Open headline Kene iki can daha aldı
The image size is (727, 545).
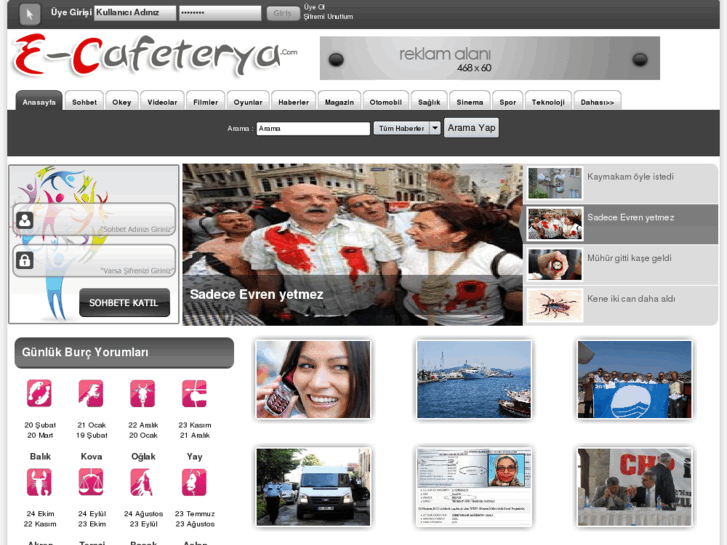coord(631,299)
